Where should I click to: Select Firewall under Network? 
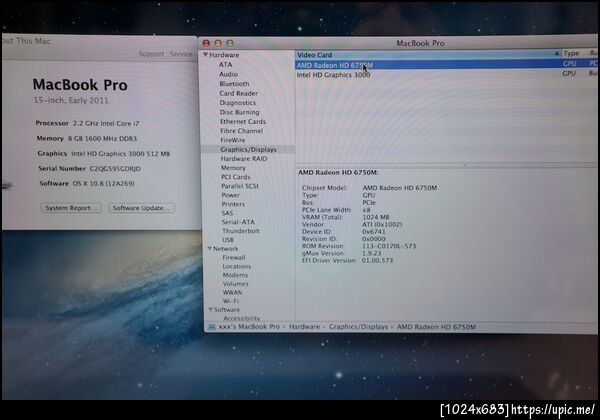pos(234,258)
